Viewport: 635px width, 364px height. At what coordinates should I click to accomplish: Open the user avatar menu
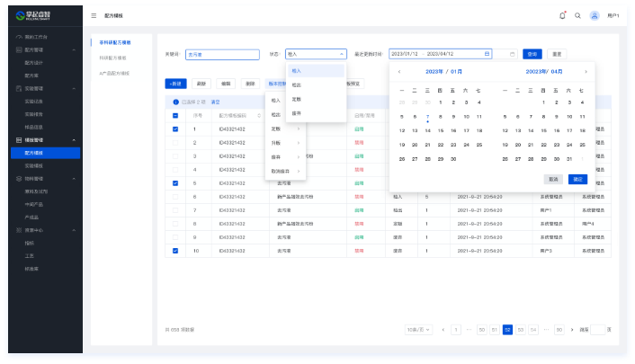(595, 16)
